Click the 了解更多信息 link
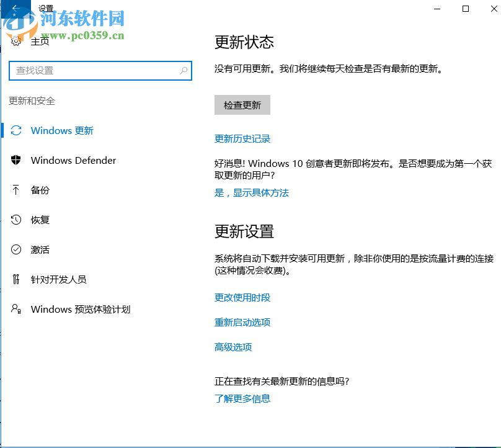The height and width of the screenshot is (448, 501). click(243, 398)
